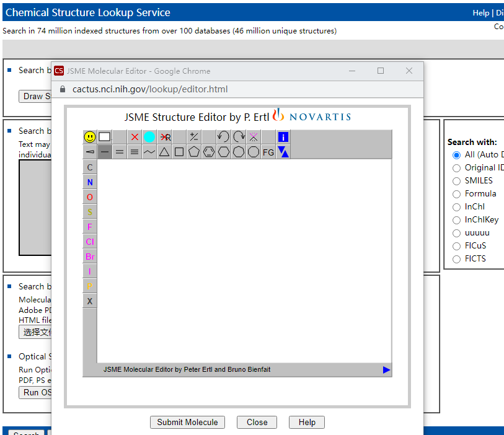This screenshot has width=504, height=435.
Task: Select the cyclohexane ring tool
Action: 223,152
